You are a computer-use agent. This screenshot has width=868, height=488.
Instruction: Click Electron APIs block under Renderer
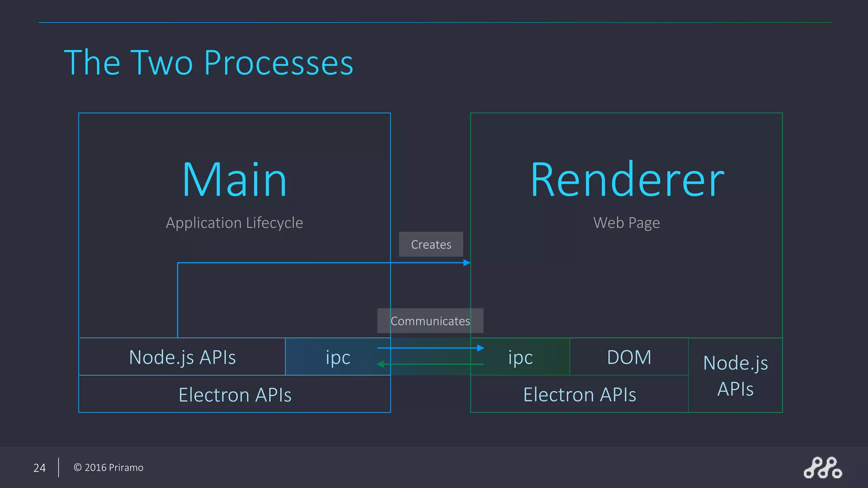tap(579, 394)
